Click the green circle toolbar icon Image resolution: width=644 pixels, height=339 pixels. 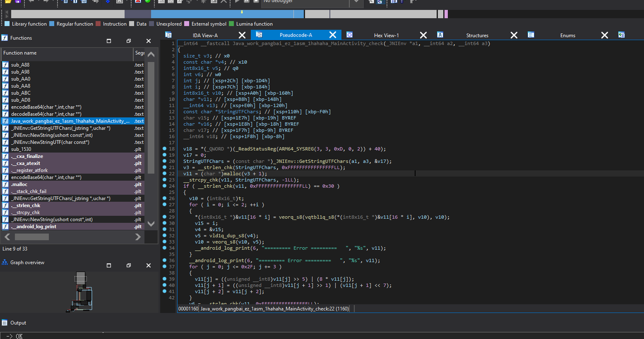click(147, 2)
